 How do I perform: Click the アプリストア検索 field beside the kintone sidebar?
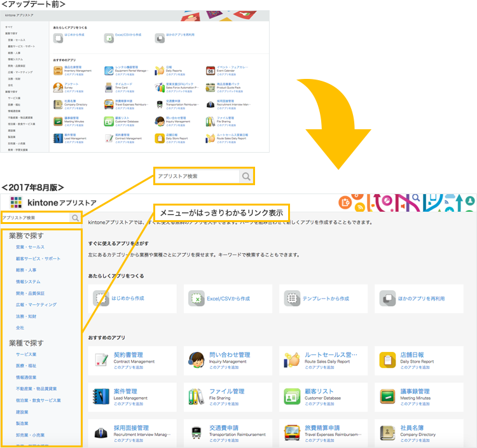[x=35, y=218]
